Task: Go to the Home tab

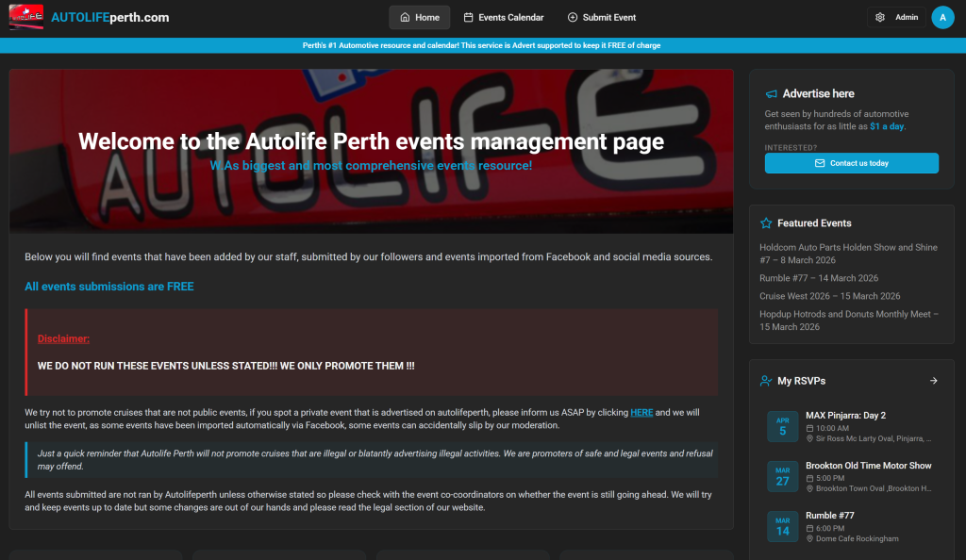Action: coord(419,17)
